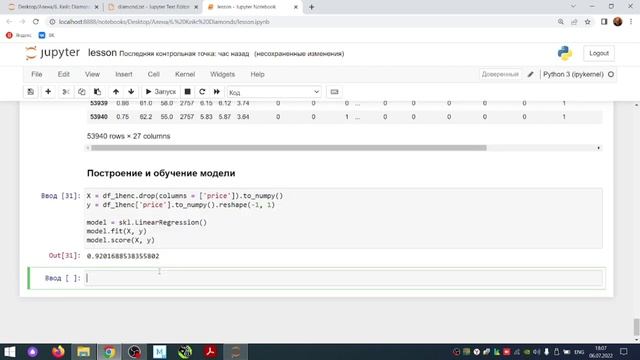640x360 pixels.
Task: Open the cell type dropdown showing Код
Action: tap(274, 92)
